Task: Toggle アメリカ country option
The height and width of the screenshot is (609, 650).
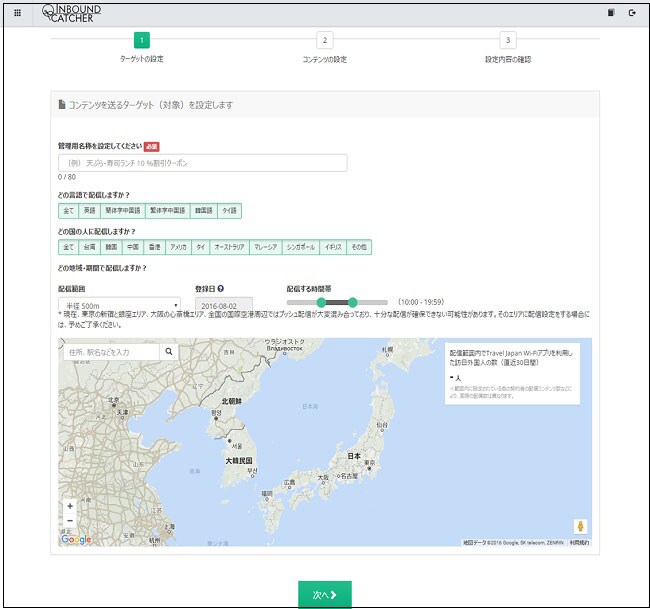Action: [x=178, y=247]
